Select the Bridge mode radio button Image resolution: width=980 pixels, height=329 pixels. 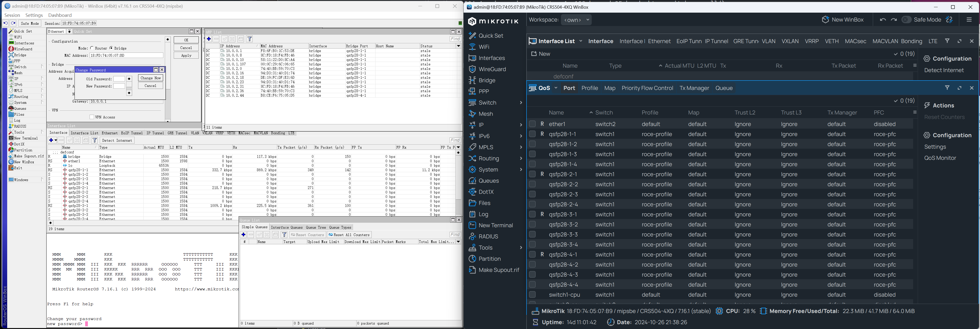point(111,48)
